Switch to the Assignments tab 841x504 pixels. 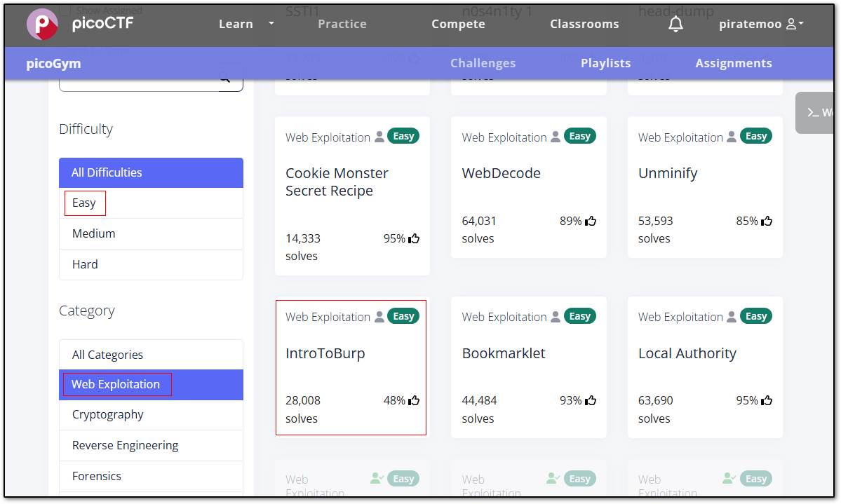pos(734,63)
